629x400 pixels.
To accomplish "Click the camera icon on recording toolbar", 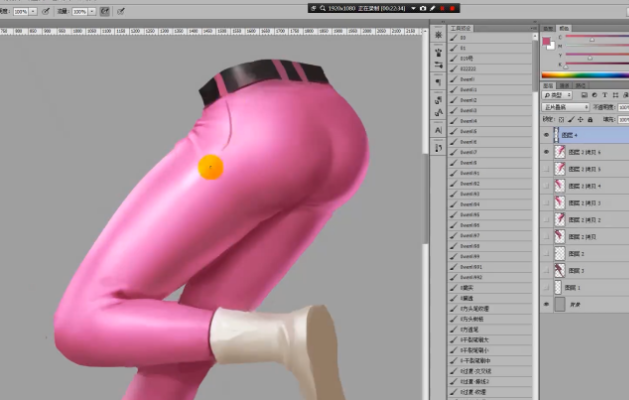I will (423, 8).
